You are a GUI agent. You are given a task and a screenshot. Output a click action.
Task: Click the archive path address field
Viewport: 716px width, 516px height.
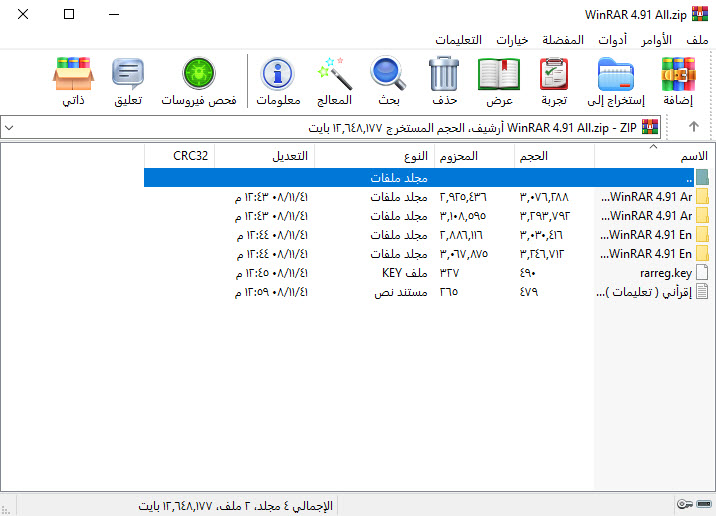[x=331, y=127]
